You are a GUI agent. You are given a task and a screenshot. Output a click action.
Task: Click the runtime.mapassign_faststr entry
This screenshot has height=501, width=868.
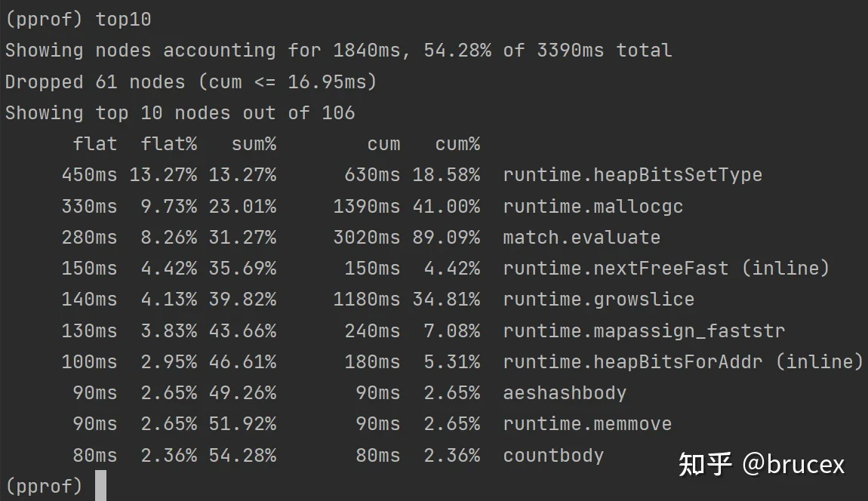point(643,330)
